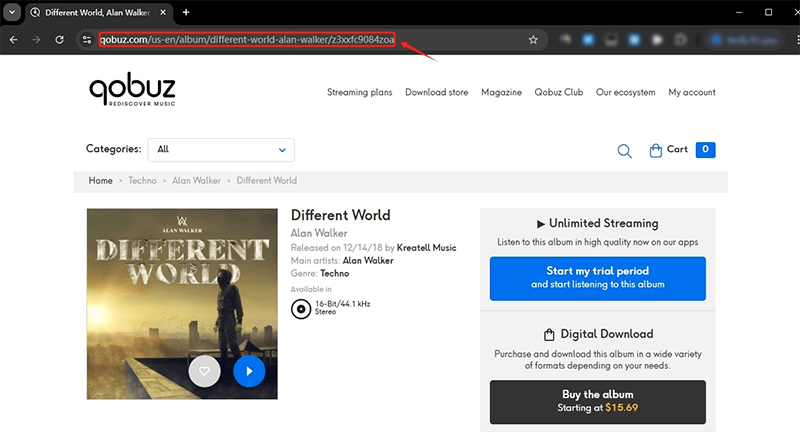This screenshot has height=432, width=800.
Task: Click the Qobuz logo
Action: click(x=132, y=90)
